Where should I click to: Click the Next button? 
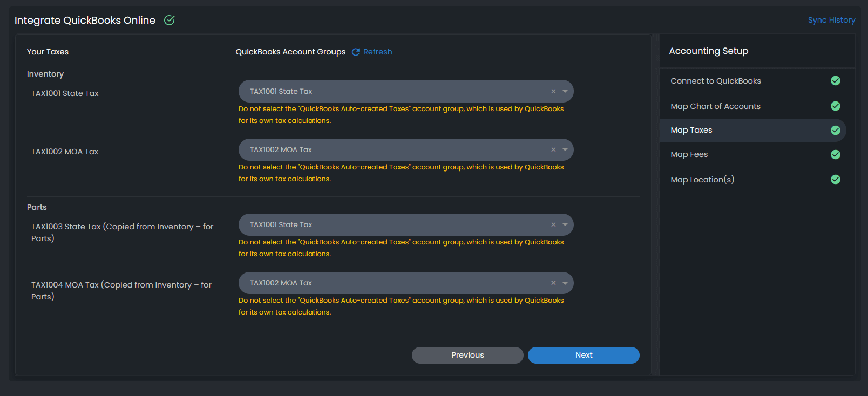click(584, 355)
